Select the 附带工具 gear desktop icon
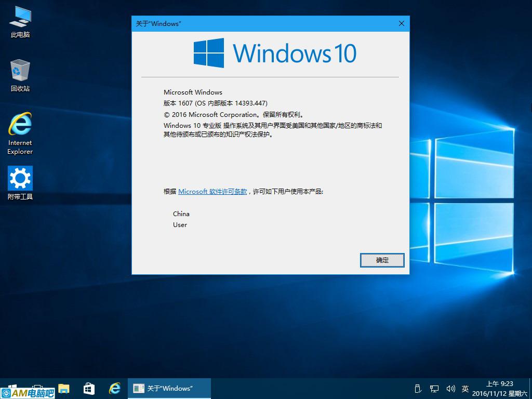Screen dimensions: 532x399 point(20,183)
